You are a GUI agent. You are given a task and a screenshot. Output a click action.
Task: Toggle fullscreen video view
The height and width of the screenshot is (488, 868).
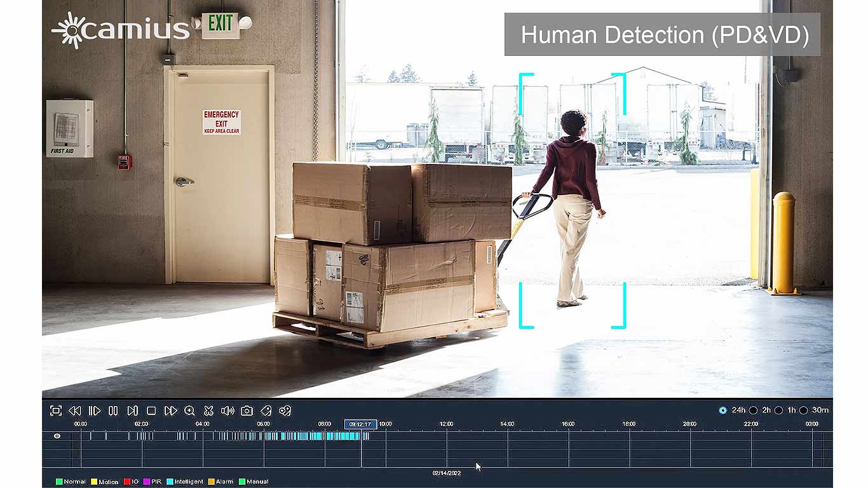(56, 411)
